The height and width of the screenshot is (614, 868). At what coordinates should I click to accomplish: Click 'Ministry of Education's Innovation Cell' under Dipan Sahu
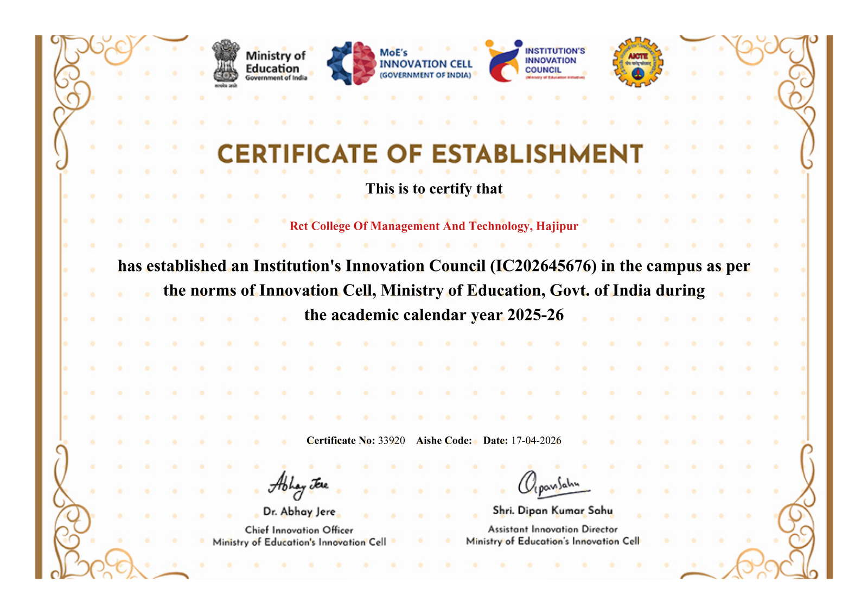click(x=553, y=541)
